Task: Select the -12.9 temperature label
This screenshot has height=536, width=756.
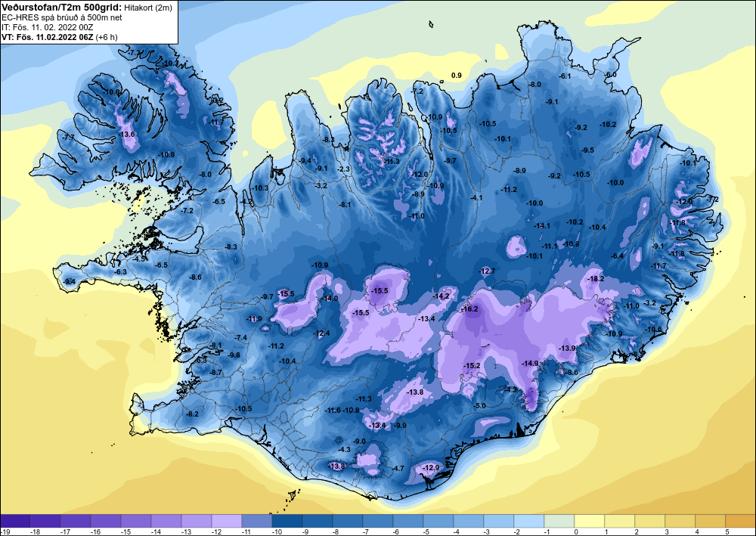Action: click(x=431, y=467)
